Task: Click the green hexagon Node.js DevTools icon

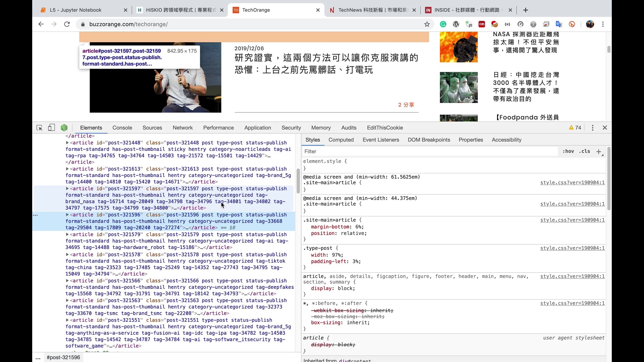Action: pos(64,128)
